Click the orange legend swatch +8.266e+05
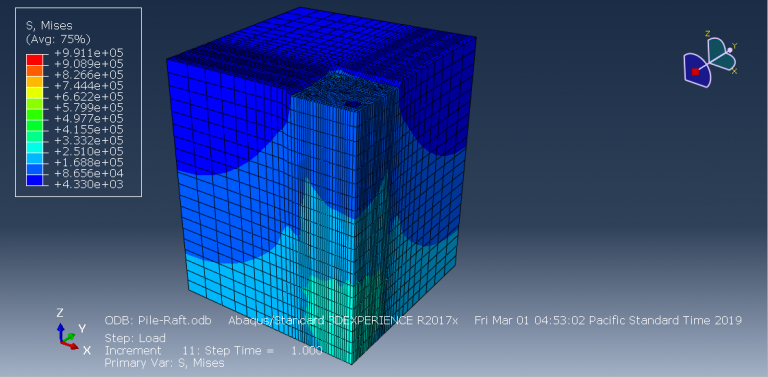 (34, 71)
